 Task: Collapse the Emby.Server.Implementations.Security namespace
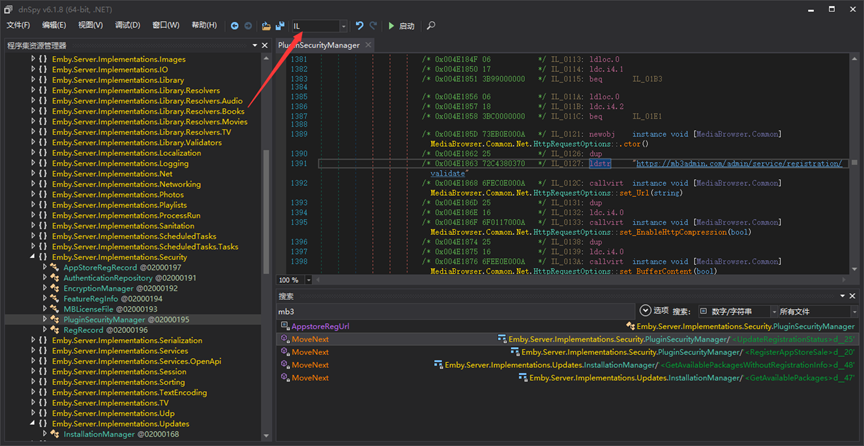tap(33, 257)
